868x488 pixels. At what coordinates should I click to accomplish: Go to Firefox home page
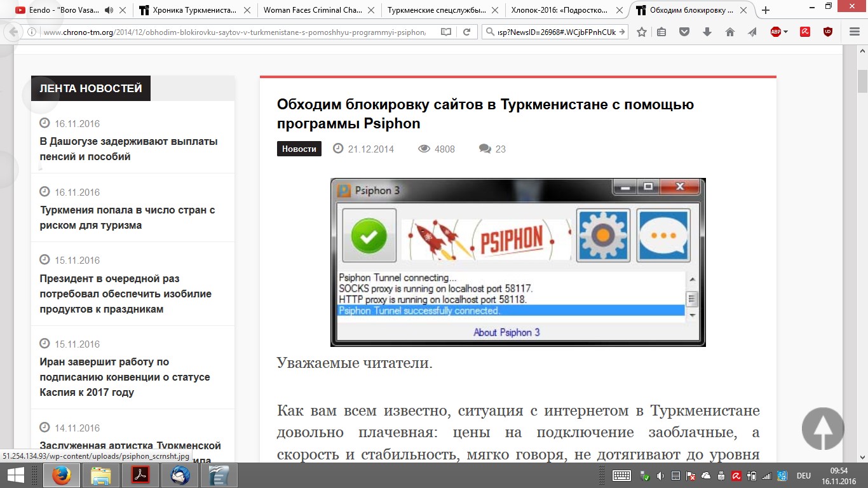click(729, 32)
